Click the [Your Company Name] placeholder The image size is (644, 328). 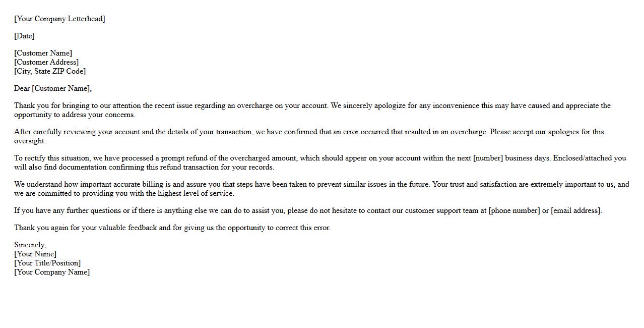[x=52, y=272]
